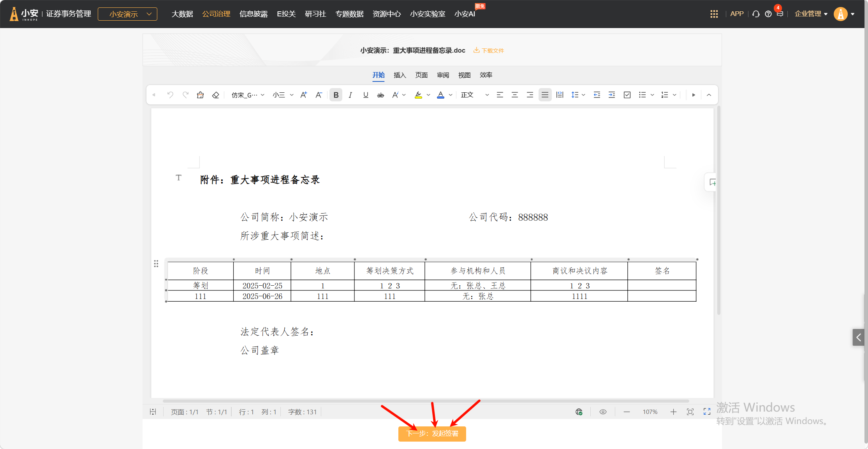Click the format painter icon
The image size is (868, 449).
point(200,95)
